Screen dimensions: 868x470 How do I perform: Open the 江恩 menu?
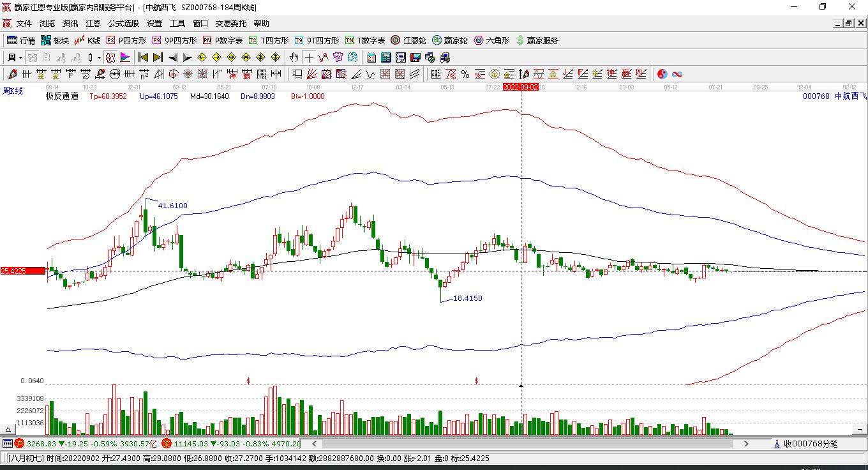pos(93,24)
